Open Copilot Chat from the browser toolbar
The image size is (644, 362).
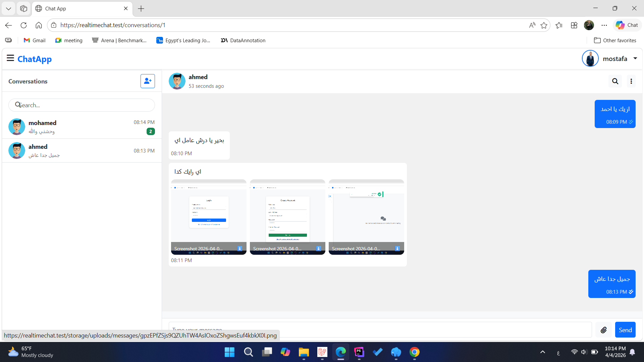pyautogui.click(x=627, y=25)
